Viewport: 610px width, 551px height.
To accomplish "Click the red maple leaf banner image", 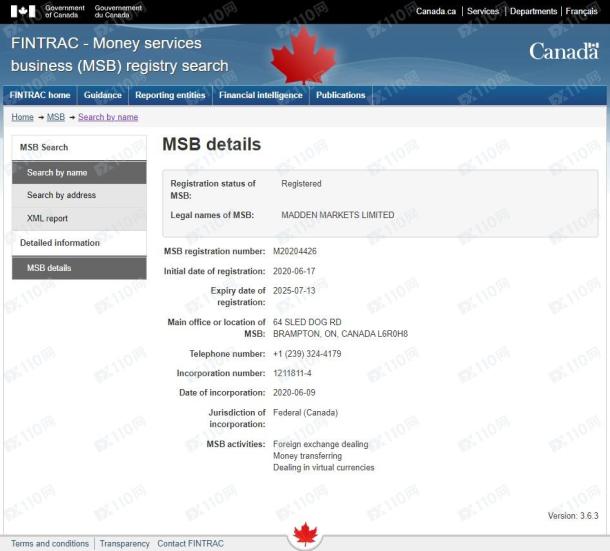I will click(303, 54).
